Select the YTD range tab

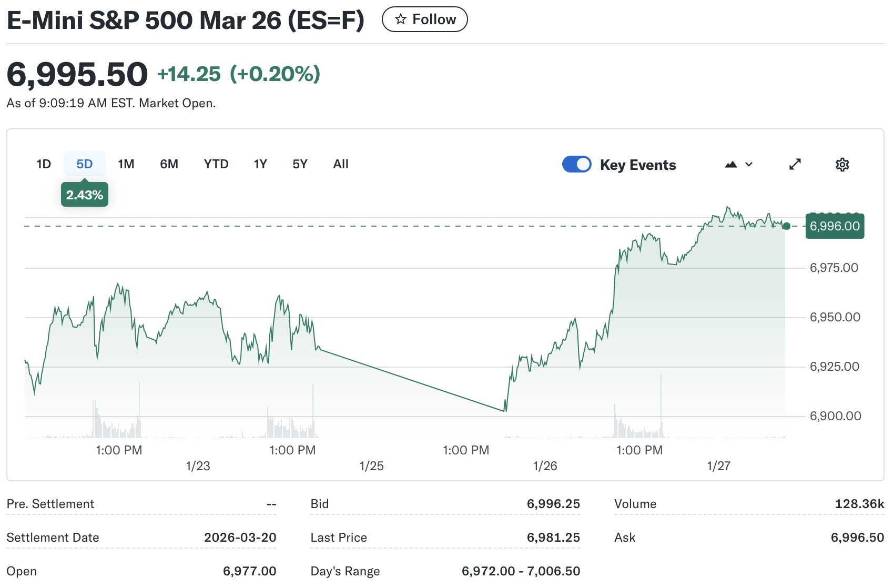click(x=216, y=164)
